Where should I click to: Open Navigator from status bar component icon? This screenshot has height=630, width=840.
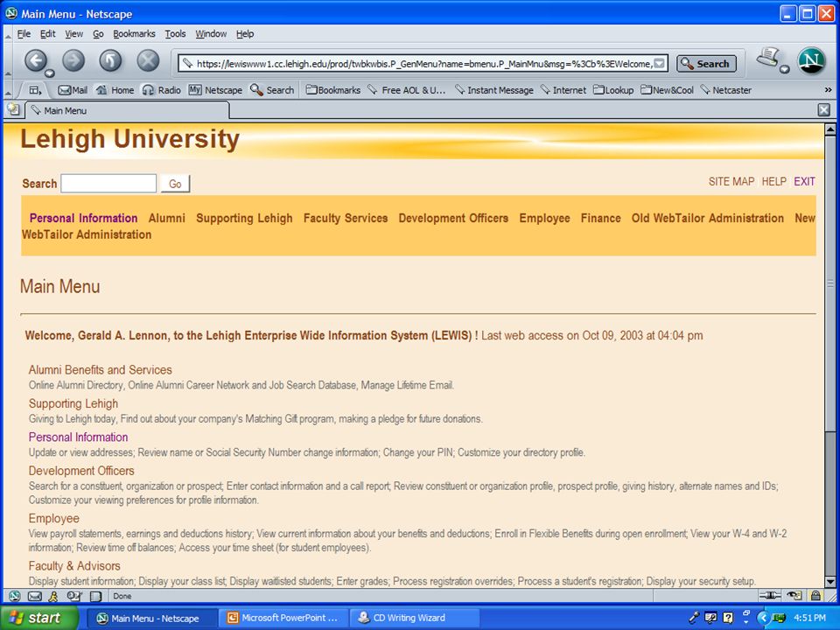point(15,596)
